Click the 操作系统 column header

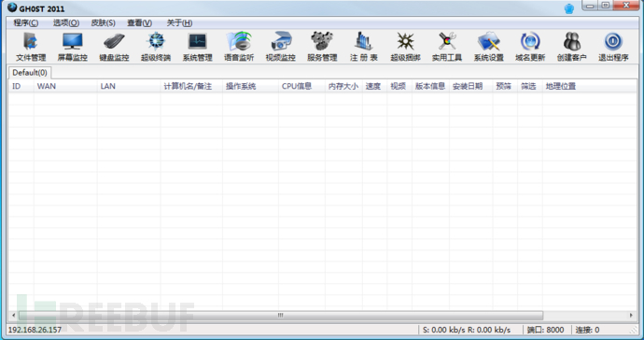250,86
